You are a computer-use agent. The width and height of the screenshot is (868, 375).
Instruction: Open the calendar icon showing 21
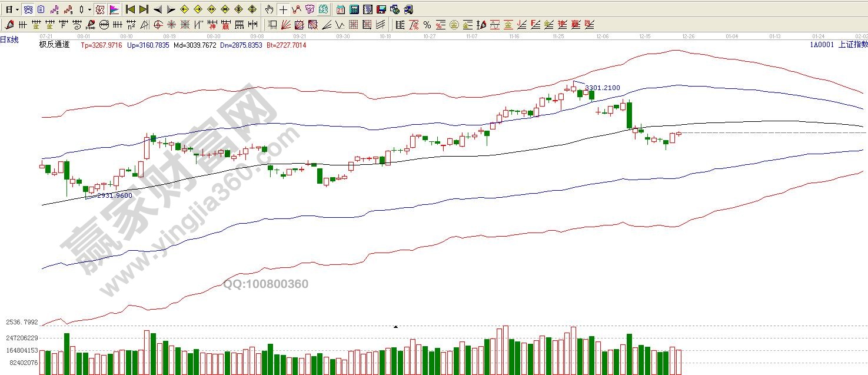click(x=341, y=10)
